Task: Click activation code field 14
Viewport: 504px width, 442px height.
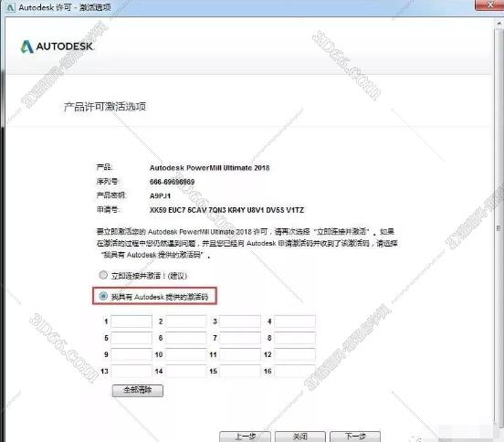Action: [186, 372]
